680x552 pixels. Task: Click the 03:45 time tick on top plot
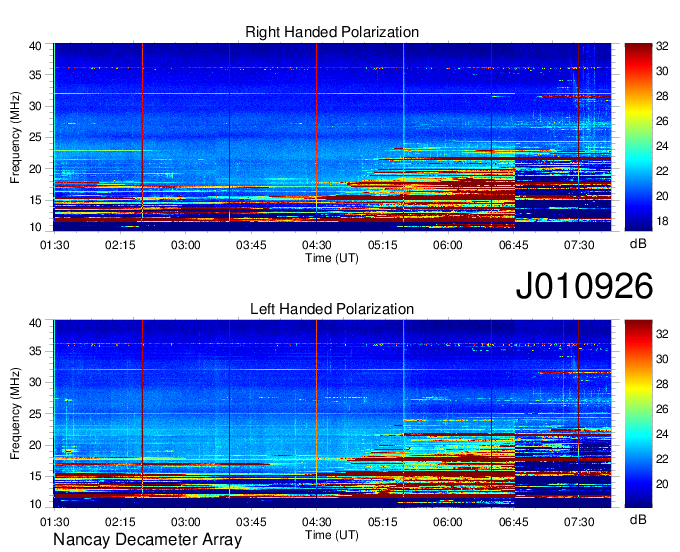point(251,245)
